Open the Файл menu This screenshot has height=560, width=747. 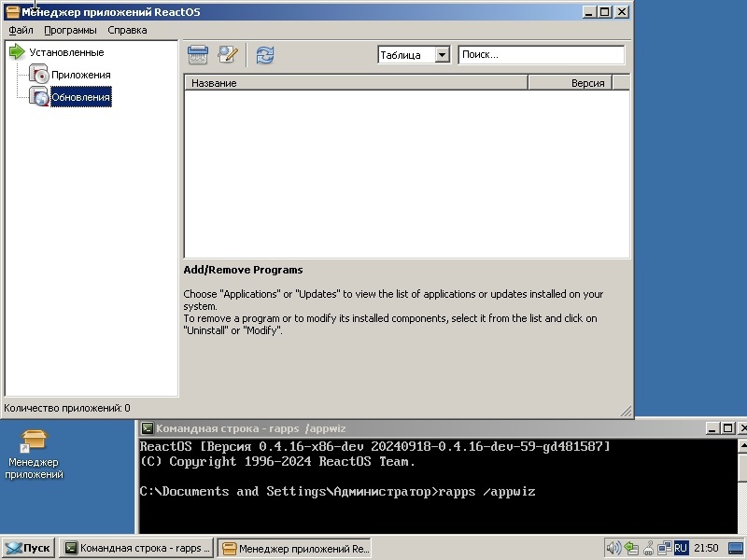tap(20, 30)
